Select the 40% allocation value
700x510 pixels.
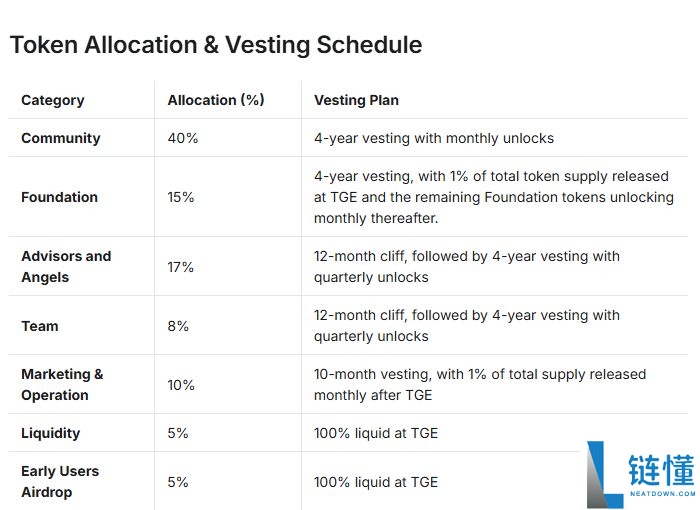[x=183, y=138]
